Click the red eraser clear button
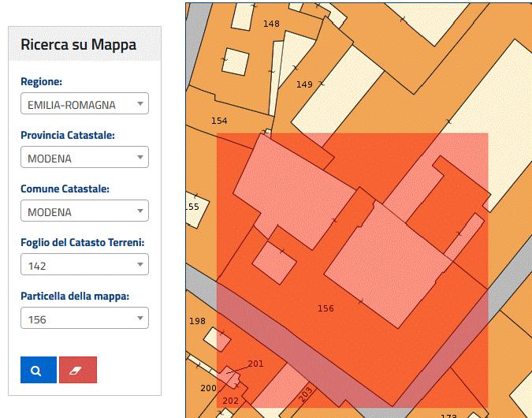This screenshot has height=418, width=532. (x=78, y=370)
